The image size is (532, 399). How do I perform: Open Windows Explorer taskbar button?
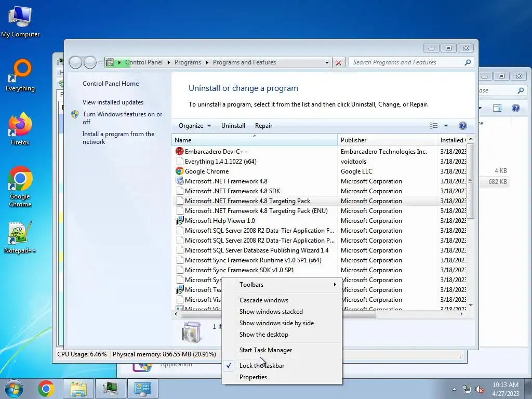[x=78, y=389]
